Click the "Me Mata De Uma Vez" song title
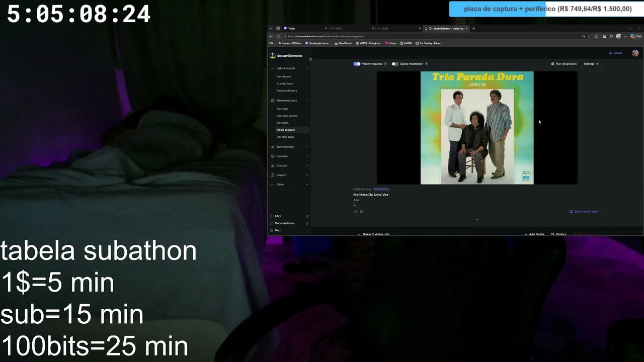Screen dimensions: 644x362 click(371, 195)
